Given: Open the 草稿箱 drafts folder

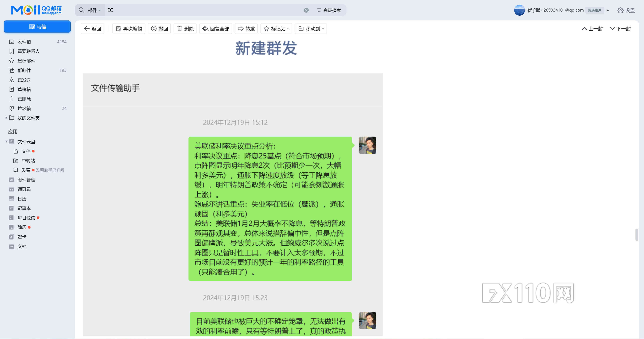Looking at the screenshot, I should (x=37, y=89).
